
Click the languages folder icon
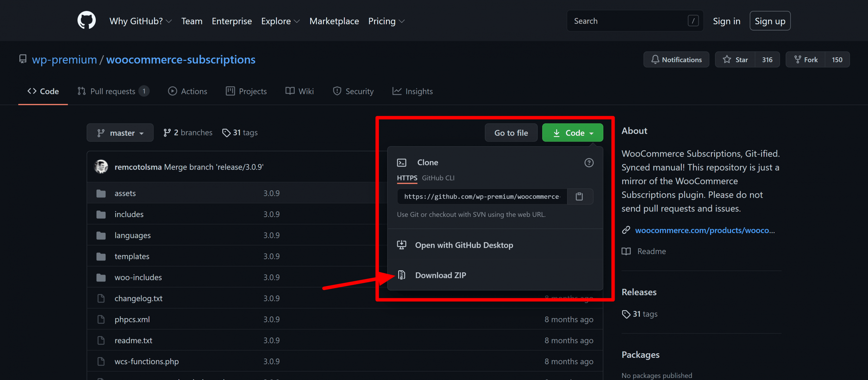click(101, 235)
